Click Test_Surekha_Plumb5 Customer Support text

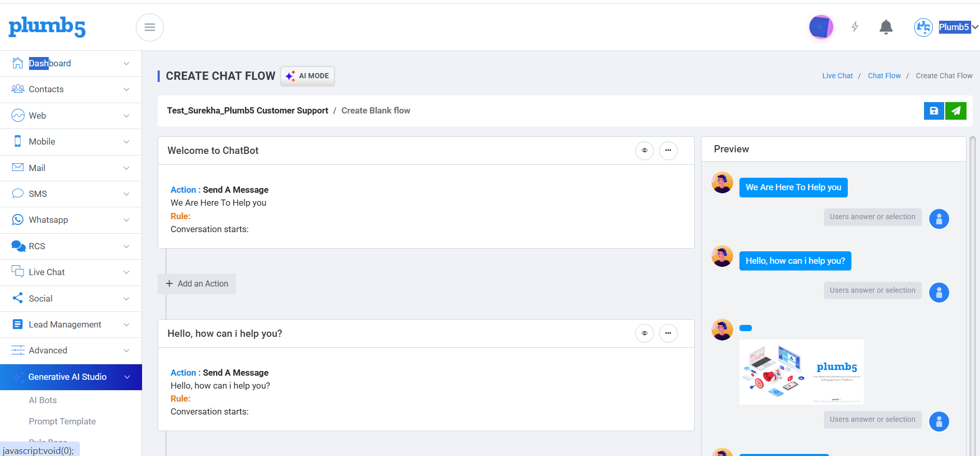coord(247,110)
